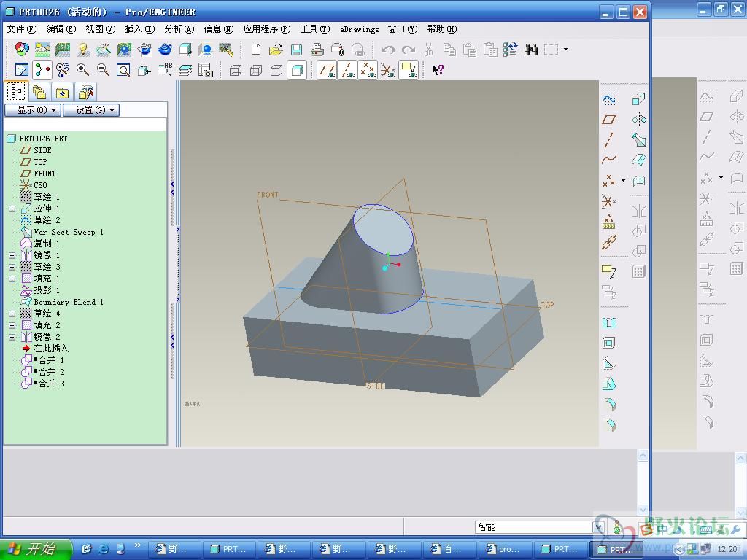Select the 合并 3 feature
Image resolution: width=747 pixels, height=560 pixels.
coord(51,384)
